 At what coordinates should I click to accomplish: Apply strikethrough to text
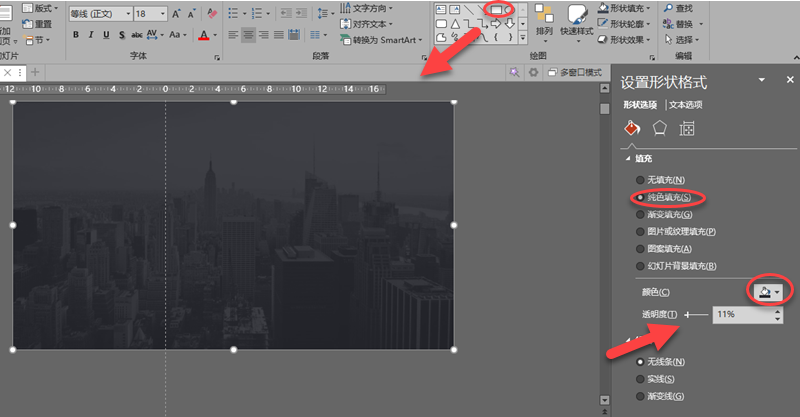pyautogui.click(x=137, y=35)
